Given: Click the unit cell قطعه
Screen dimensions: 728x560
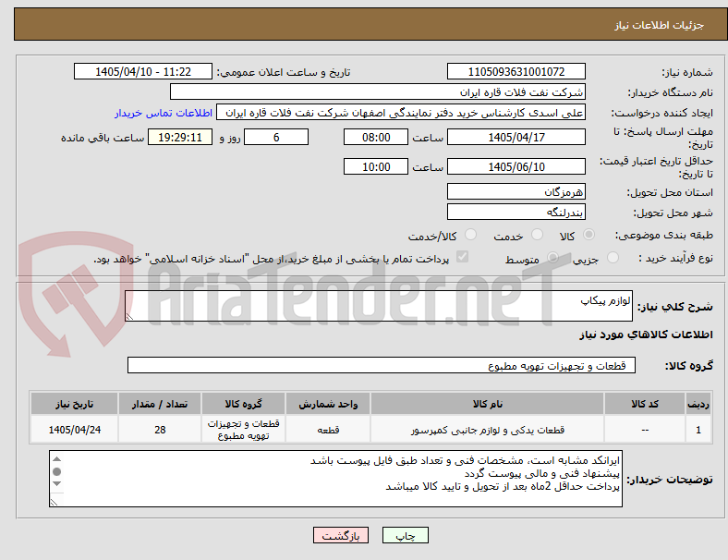Looking at the screenshot, I should click(x=328, y=430).
